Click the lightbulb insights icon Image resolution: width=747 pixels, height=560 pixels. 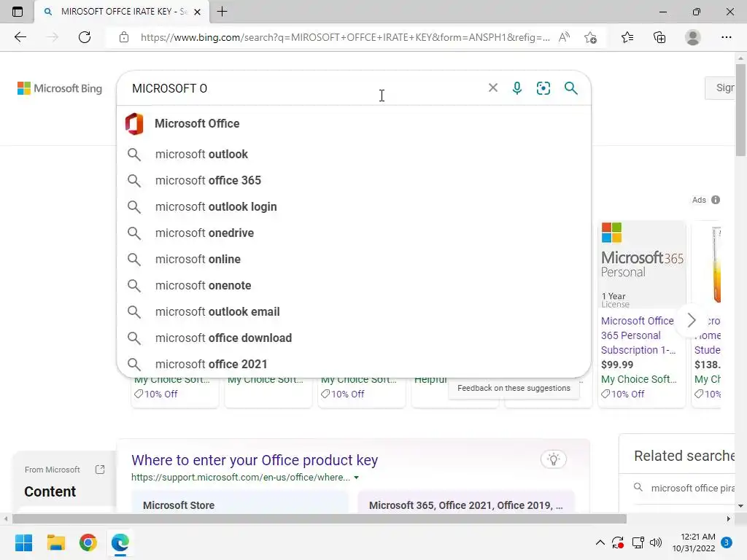553,459
